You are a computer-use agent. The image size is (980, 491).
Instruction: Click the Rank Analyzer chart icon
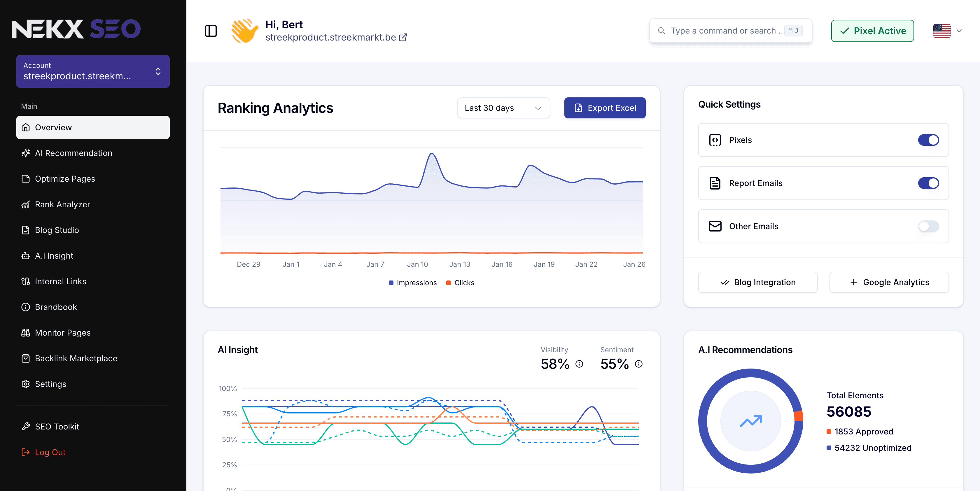tap(25, 204)
